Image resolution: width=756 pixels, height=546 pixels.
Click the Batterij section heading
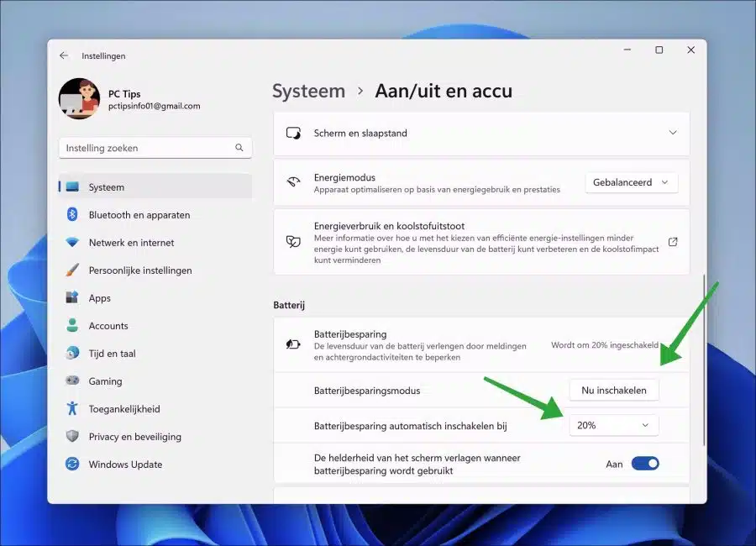tap(289, 305)
